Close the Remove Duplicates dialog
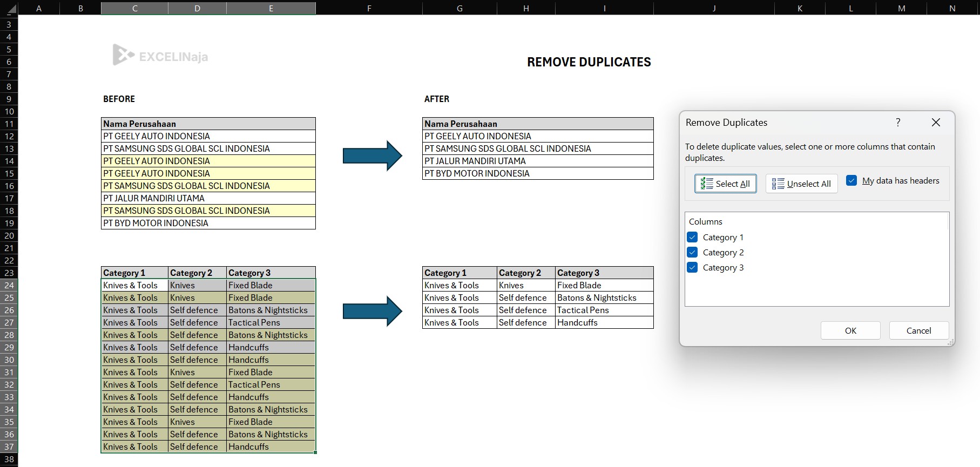980x467 pixels. tap(936, 123)
